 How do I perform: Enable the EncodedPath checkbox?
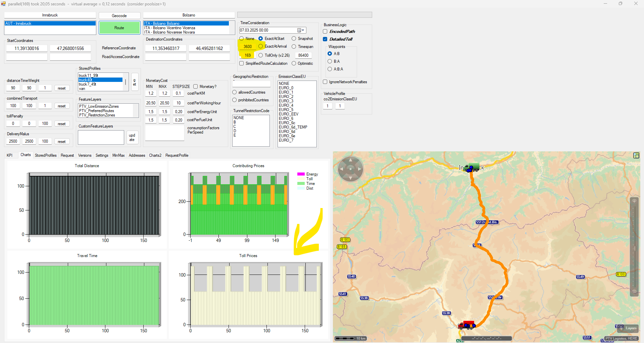coord(325,32)
